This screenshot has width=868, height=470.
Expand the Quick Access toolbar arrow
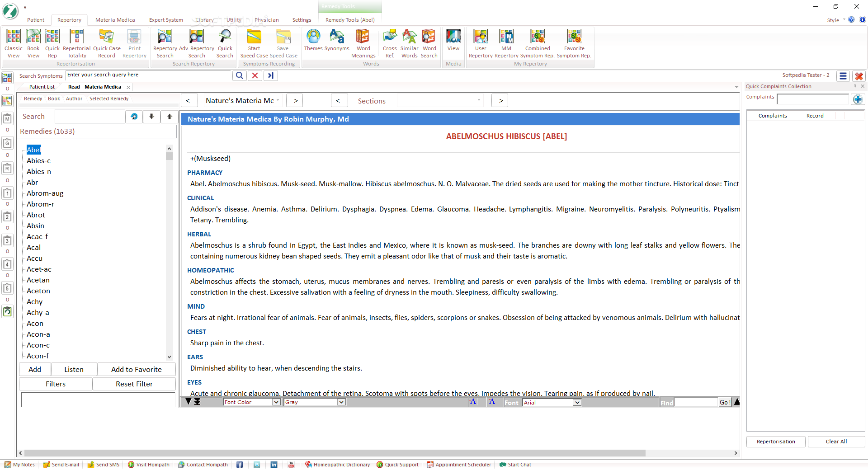point(25,7)
